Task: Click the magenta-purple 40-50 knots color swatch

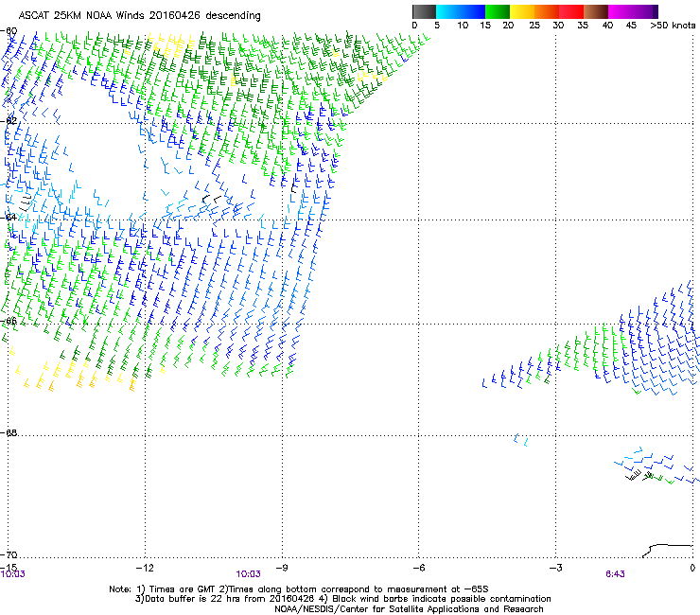Action: tap(633, 11)
